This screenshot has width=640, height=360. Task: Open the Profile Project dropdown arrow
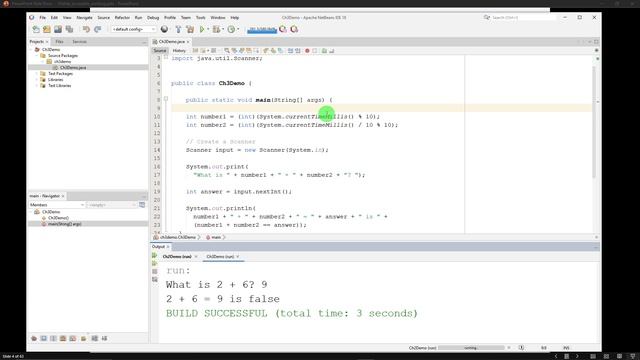(238, 29)
